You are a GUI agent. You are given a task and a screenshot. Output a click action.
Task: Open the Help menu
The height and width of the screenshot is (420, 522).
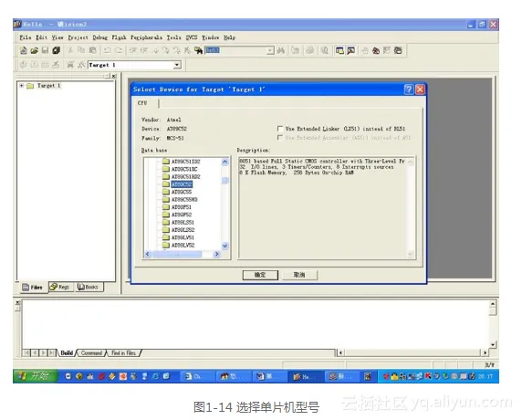coord(230,37)
